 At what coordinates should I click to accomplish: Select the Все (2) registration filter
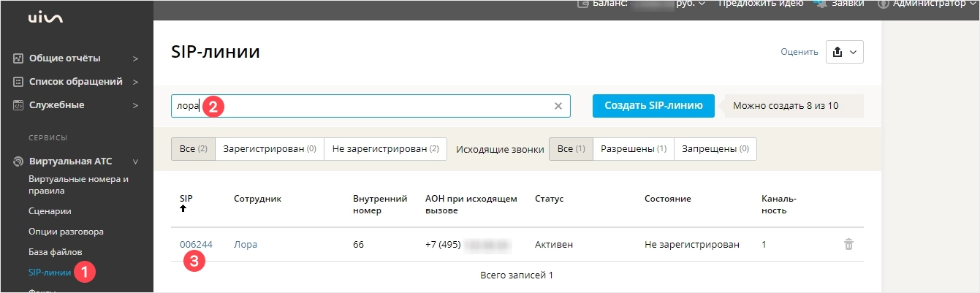tap(193, 148)
